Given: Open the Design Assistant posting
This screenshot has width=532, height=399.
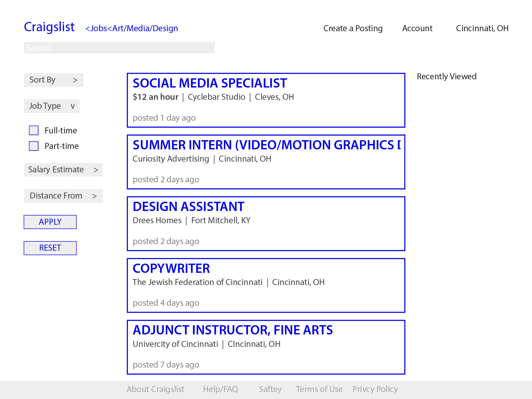Looking at the screenshot, I should click(188, 207).
